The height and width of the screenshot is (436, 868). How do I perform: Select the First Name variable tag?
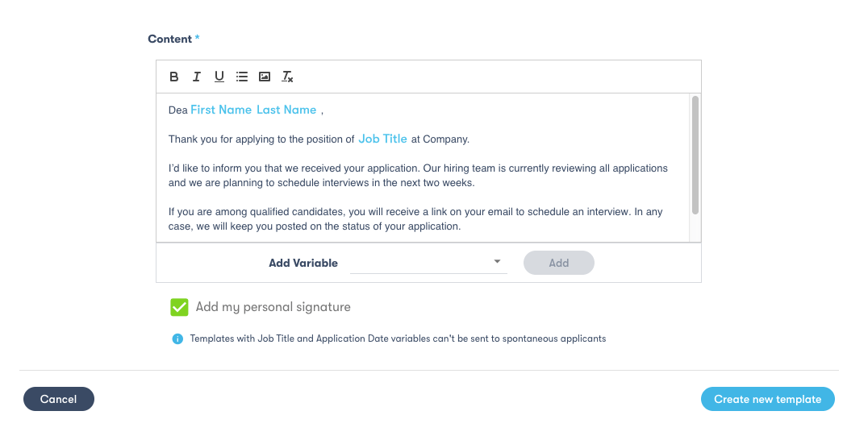click(x=221, y=110)
